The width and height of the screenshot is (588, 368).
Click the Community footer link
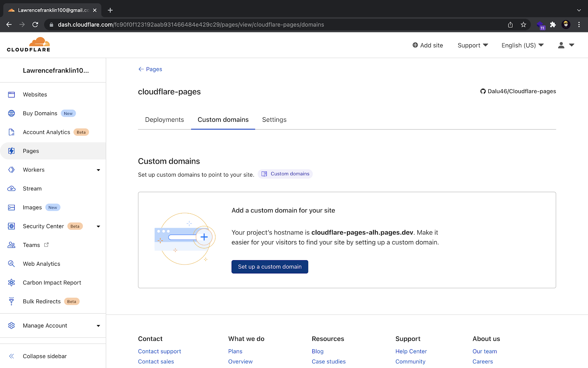[410, 362]
